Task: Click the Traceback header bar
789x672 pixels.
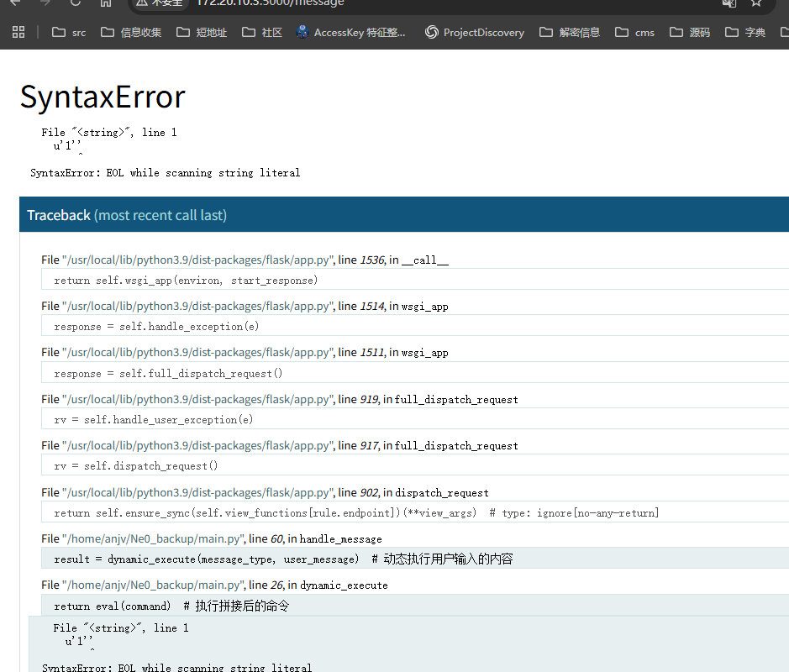Action: pyautogui.click(x=403, y=215)
